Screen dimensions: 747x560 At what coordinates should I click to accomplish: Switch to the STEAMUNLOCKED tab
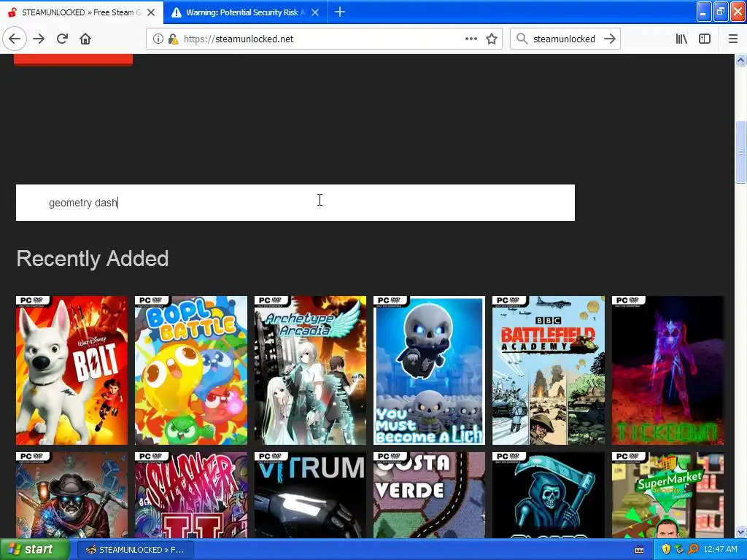[81, 12]
